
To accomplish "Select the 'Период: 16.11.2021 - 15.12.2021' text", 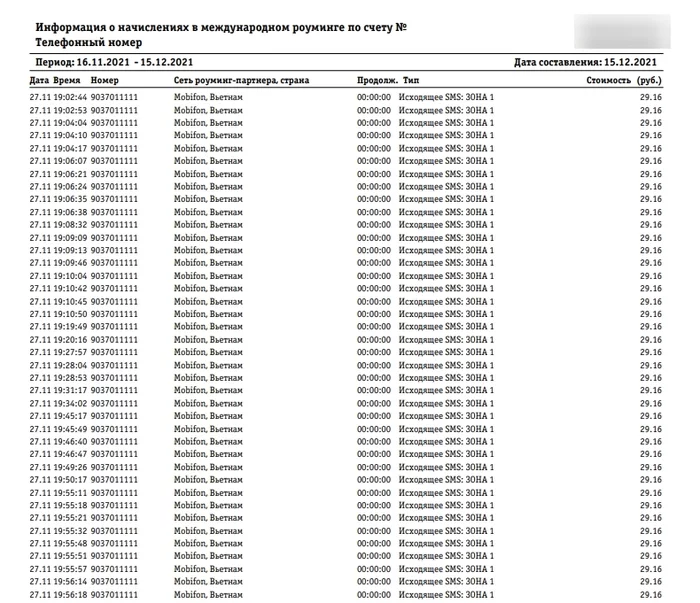I will point(114,62).
